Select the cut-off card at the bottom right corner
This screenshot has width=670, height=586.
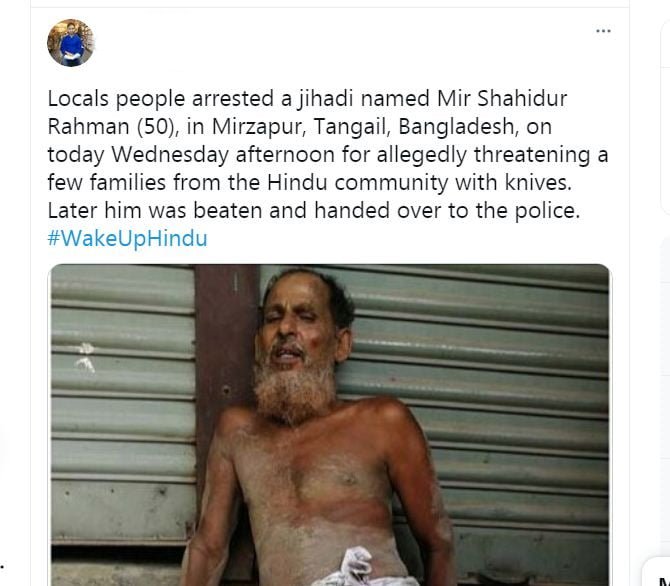coord(657,573)
